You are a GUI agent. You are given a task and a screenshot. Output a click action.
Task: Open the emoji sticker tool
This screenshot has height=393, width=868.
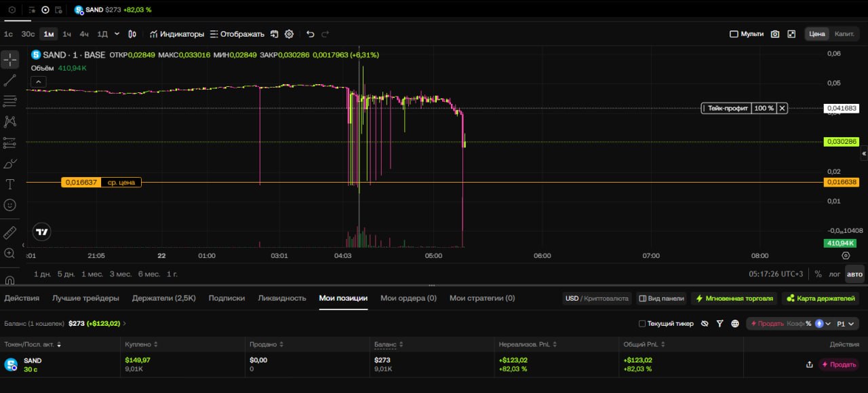coord(9,204)
